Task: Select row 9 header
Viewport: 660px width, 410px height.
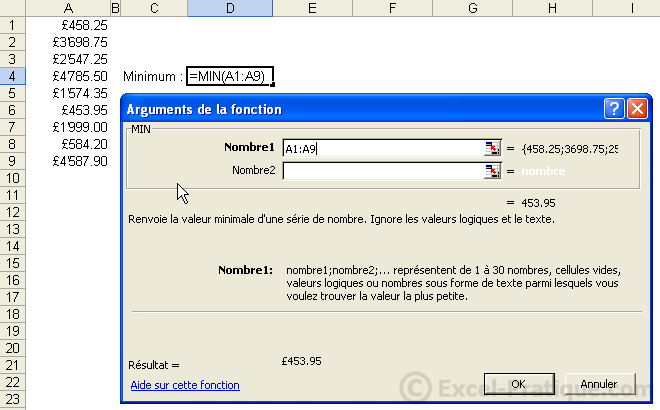Action: (x=12, y=161)
